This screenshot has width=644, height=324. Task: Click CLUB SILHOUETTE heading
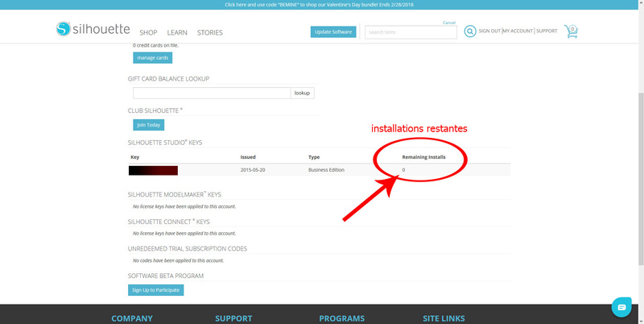(155, 110)
